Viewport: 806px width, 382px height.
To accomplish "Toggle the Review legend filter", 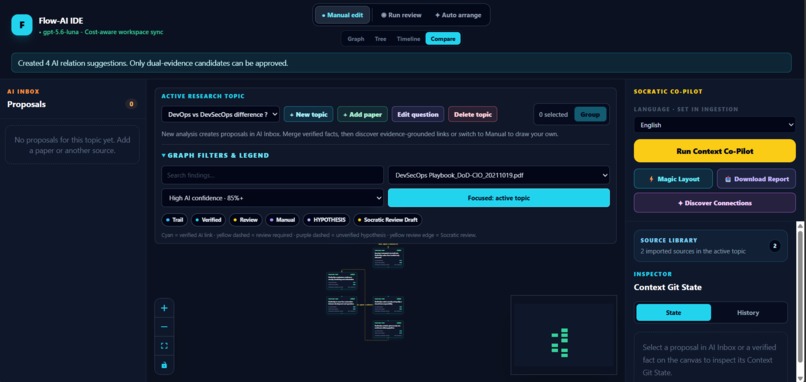I will pos(246,220).
